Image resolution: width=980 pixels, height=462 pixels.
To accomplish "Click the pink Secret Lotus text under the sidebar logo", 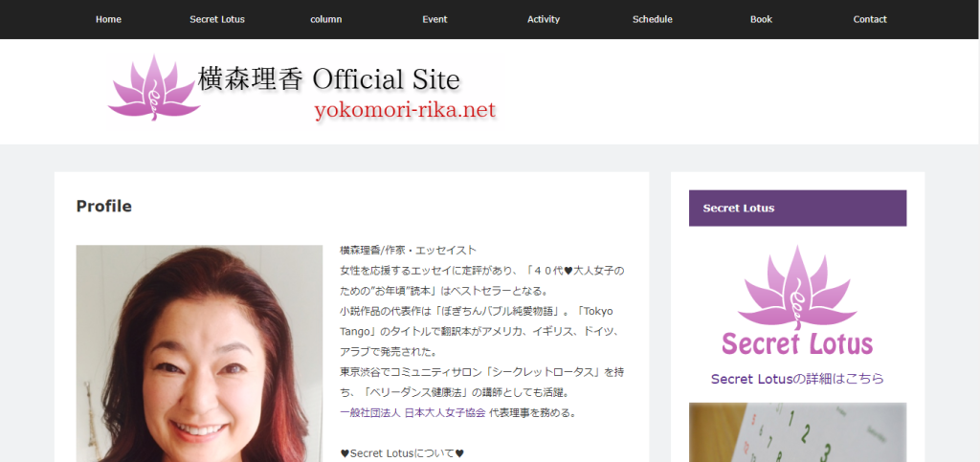I will [x=797, y=343].
